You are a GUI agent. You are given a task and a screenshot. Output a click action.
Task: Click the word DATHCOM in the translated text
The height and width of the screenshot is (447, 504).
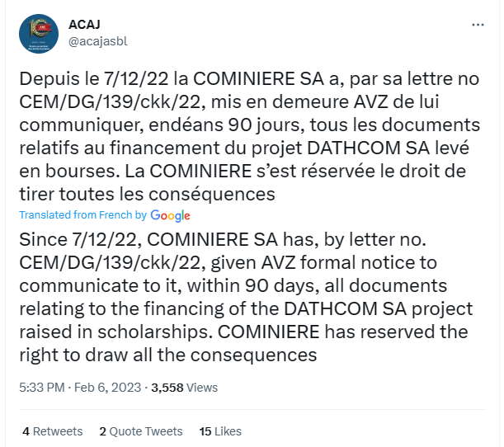point(331,308)
